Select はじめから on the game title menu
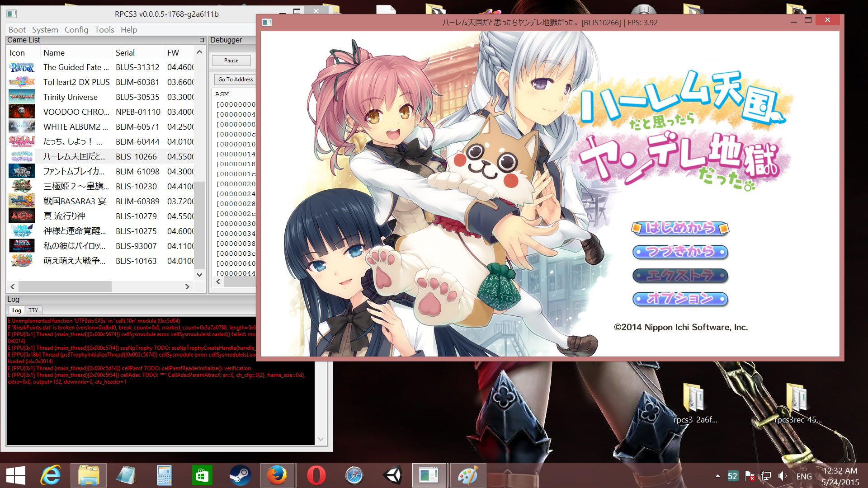The width and height of the screenshot is (868, 488). click(x=679, y=228)
